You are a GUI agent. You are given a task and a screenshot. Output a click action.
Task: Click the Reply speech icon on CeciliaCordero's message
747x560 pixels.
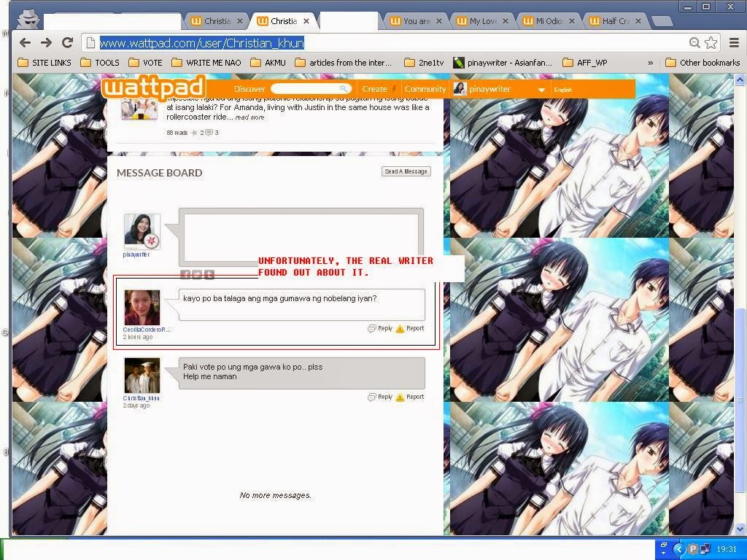(372, 329)
